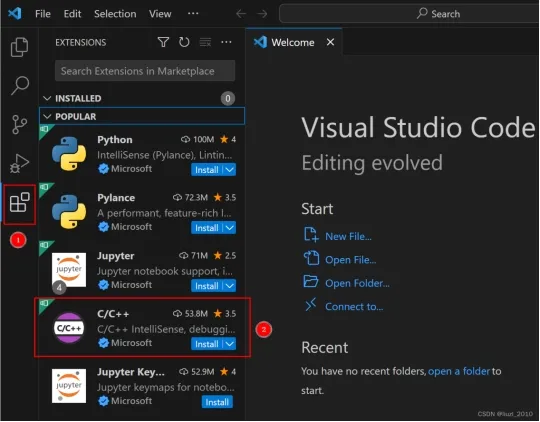Click the Open File icon under Start
Viewport: 540px width, 422px height.
click(x=311, y=258)
